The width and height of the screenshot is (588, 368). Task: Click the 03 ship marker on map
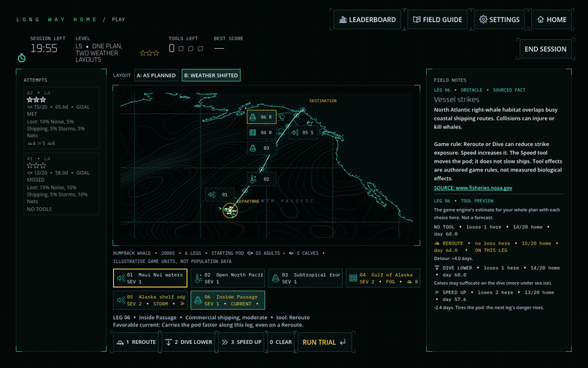[x=261, y=148]
